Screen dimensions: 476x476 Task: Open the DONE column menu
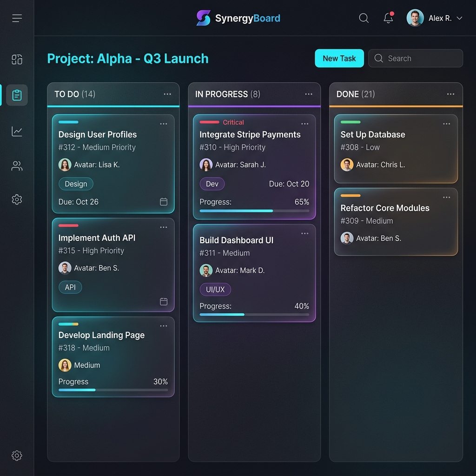pyautogui.click(x=450, y=94)
